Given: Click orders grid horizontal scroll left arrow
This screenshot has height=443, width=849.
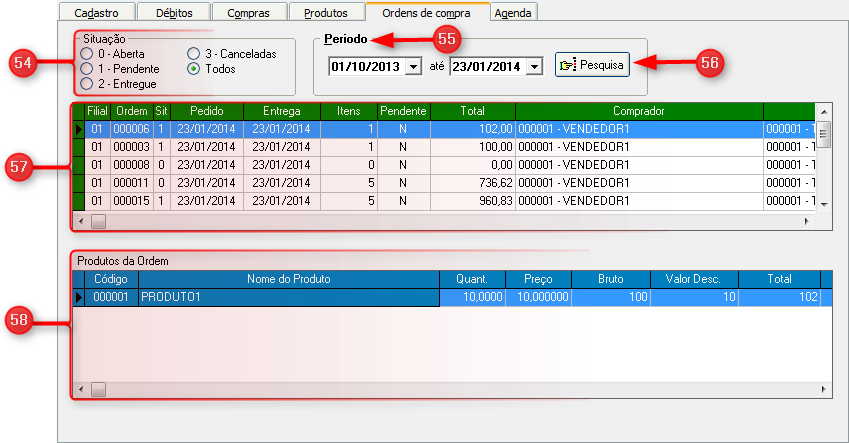Looking at the screenshot, I should click(81, 222).
